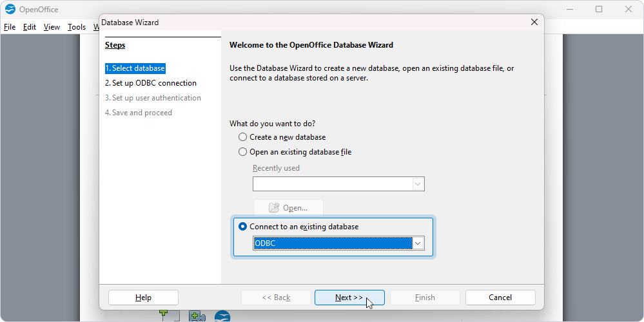This screenshot has height=322, width=644.
Task: Open the View menu
Action: point(52,27)
